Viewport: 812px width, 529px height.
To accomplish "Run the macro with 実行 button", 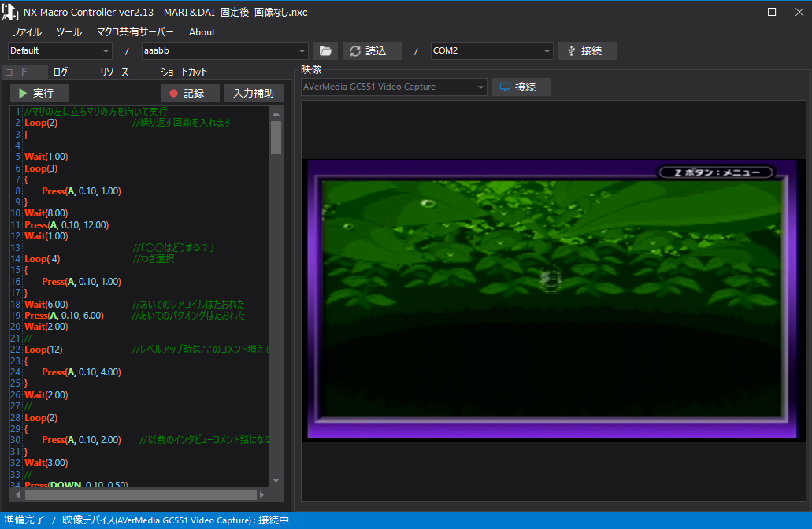I will (x=39, y=93).
